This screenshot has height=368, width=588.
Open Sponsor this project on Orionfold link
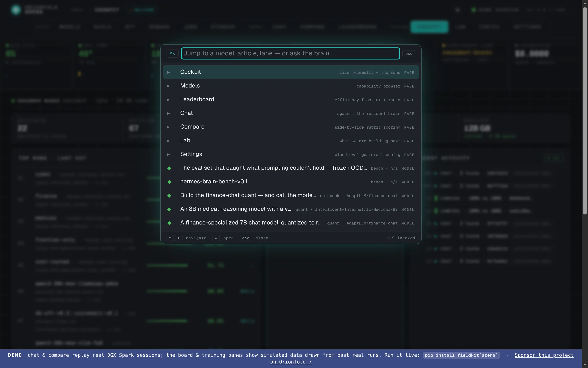544,355
